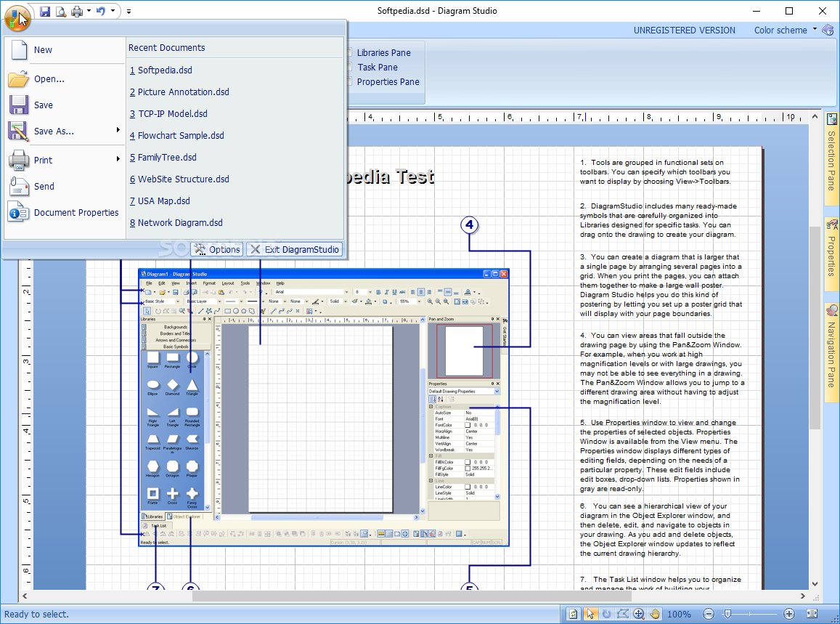Click the printer icon in quick access toolbar
This screenshot has height=624, width=840.
click(x=77, y=11)
